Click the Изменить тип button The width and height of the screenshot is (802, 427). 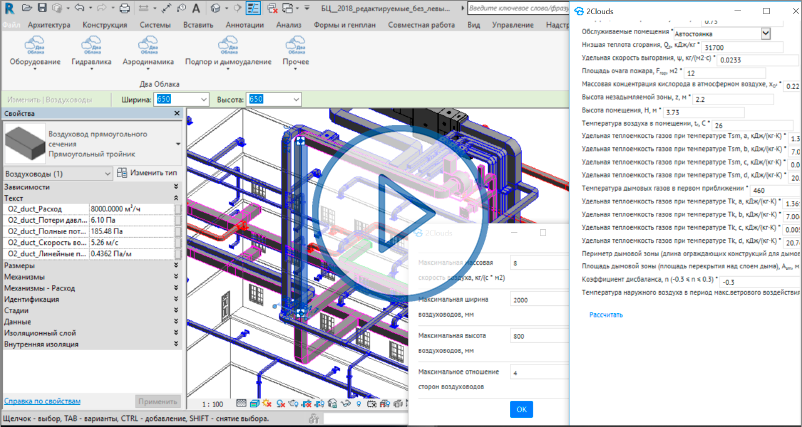click(147, 173)
